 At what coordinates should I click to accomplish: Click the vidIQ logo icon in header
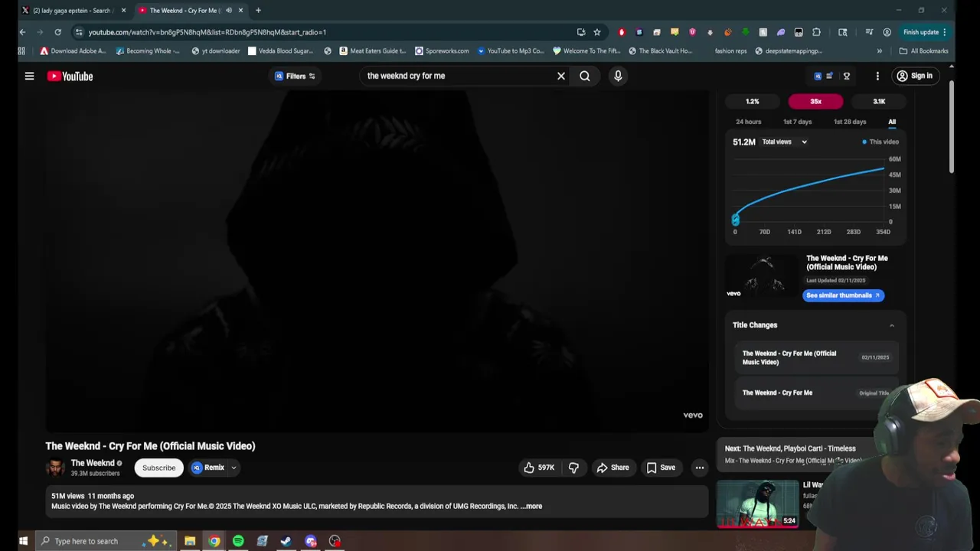818,76
